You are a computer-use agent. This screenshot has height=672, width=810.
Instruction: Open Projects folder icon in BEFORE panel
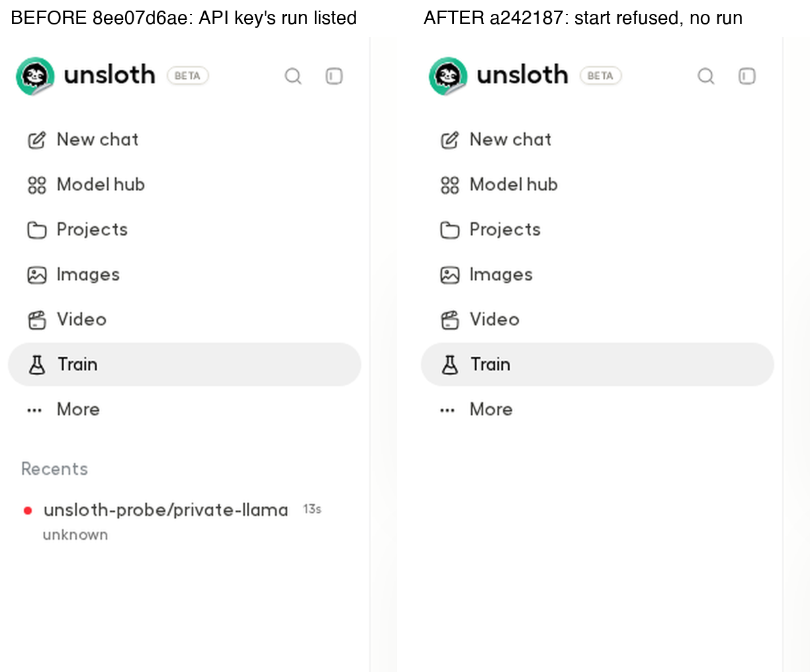point(37,230)
